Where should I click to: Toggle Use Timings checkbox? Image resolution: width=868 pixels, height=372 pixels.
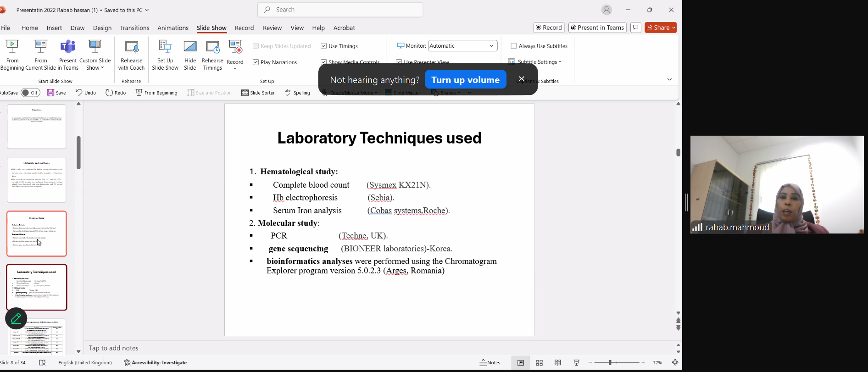(x=324, y=46)
